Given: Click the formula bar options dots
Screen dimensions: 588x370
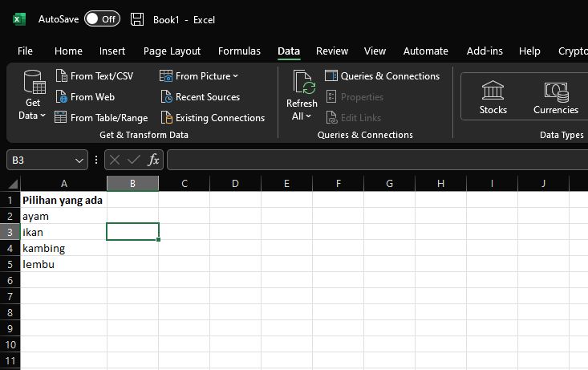Looking at the screenshot, I should tap(96, 161).
